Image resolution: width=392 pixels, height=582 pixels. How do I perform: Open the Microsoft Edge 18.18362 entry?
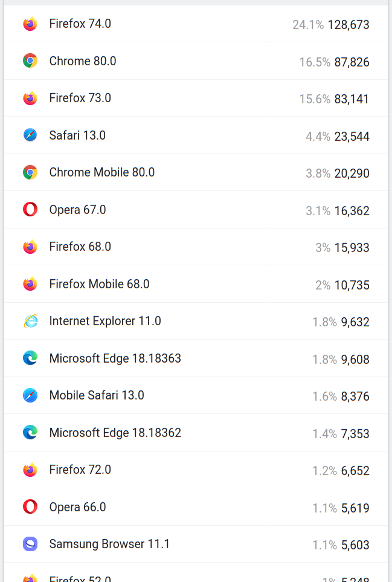click(x=115, y=433)
